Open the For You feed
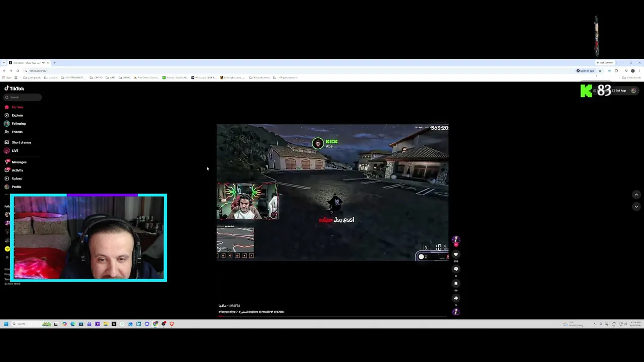Screen dimensions: 644x362 point(14,107)
